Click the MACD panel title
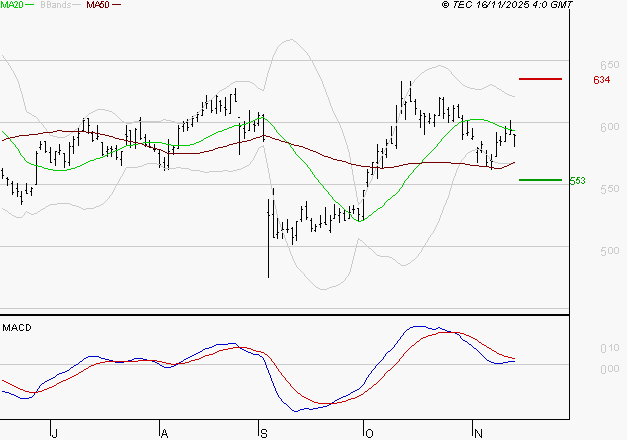 17,328
